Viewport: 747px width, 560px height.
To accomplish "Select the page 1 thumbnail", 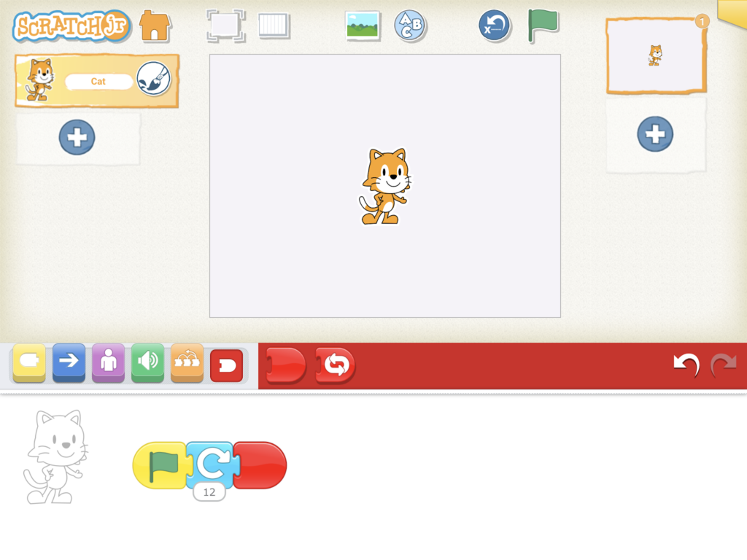I will click(655, 55).
